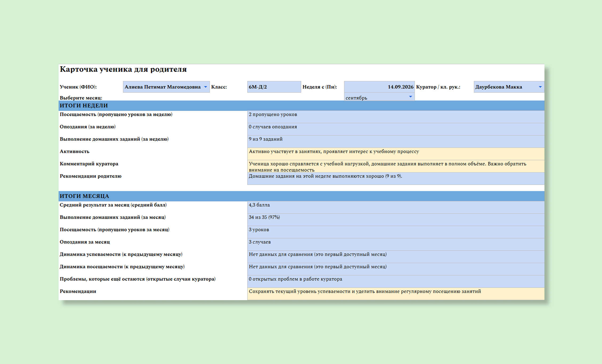This screenshot has height=364, width=602.
Task: Select the student name Алиева Петимат Магомедовна
Action: click(163, 87)
